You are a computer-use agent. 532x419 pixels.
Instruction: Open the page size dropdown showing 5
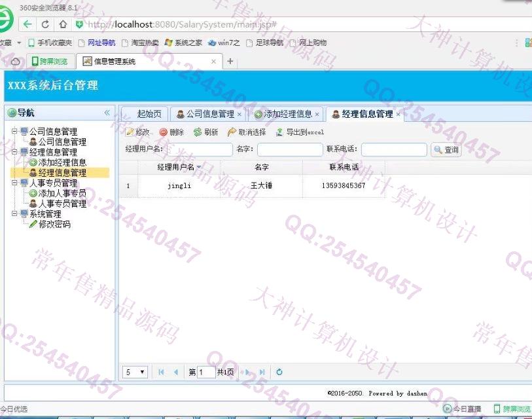(x=135, y=372)
